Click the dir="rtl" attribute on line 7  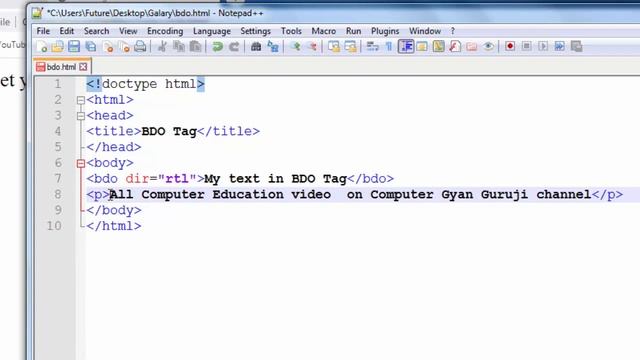point(161,179)
